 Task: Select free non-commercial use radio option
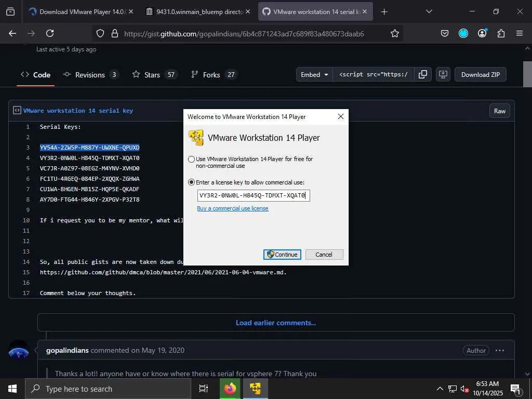coord(191,159)
